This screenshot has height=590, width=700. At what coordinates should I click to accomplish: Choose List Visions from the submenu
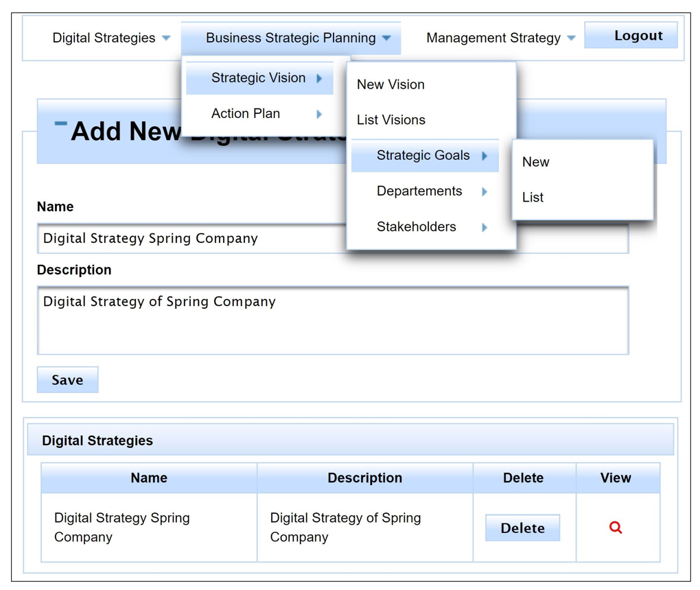point(391,120)
